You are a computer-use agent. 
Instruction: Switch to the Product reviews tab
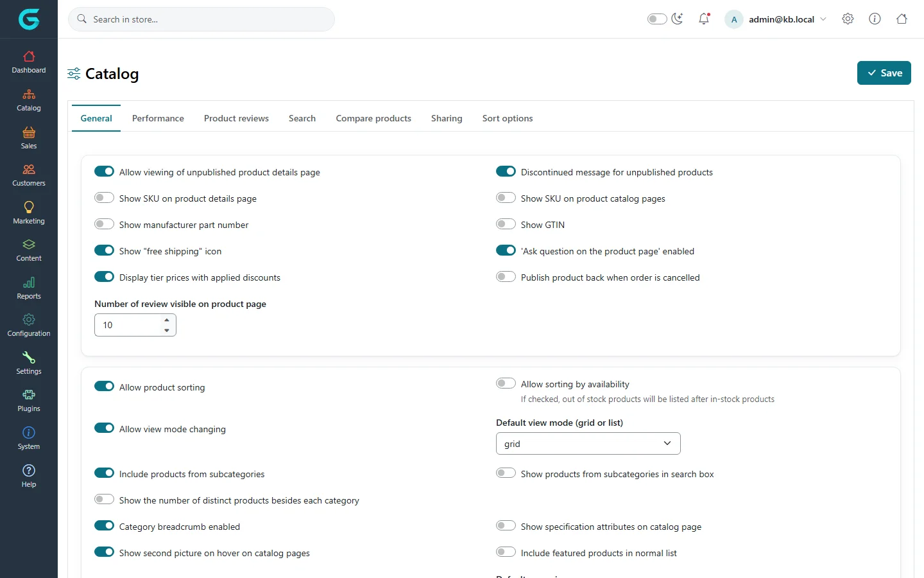[236, 118]
